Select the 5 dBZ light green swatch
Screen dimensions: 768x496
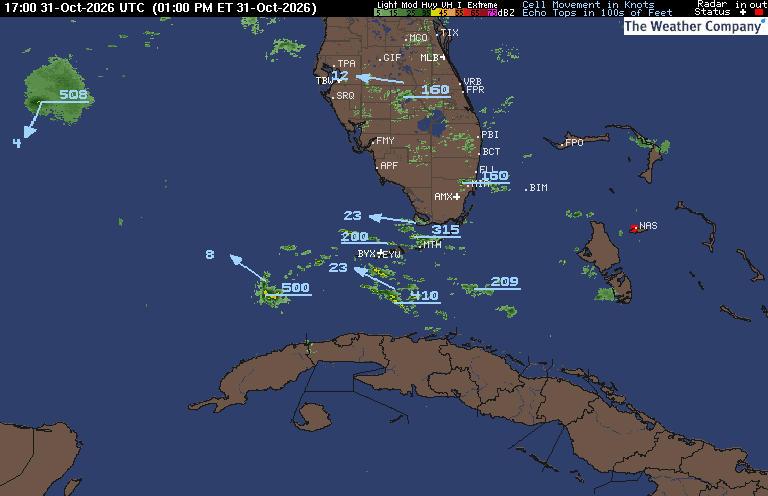[x=379, y=13]
